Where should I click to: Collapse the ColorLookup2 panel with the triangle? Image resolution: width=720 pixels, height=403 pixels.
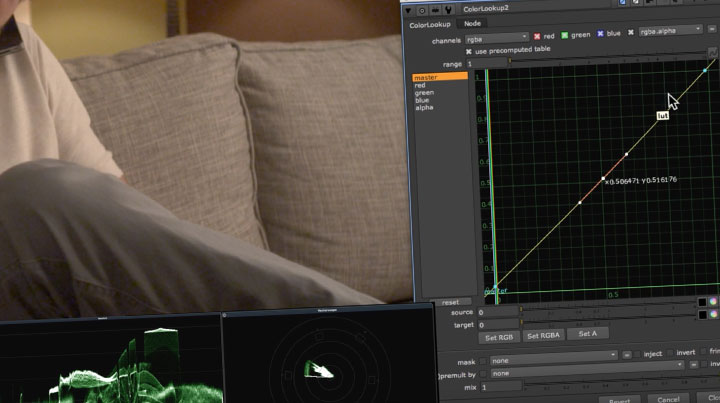(408, 10)
